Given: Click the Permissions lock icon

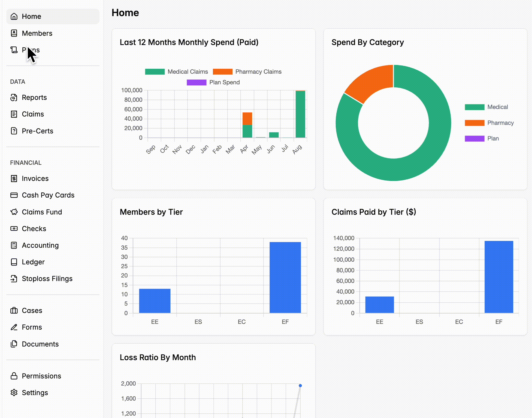Looking at the screenshot, I should (x=14, y=376).
